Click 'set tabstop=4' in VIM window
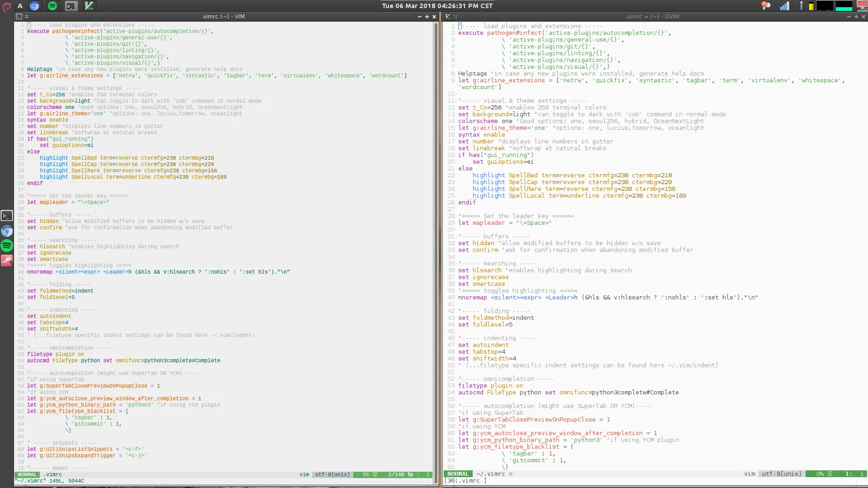This screenshot has width=868, height=488. point(47,322)
